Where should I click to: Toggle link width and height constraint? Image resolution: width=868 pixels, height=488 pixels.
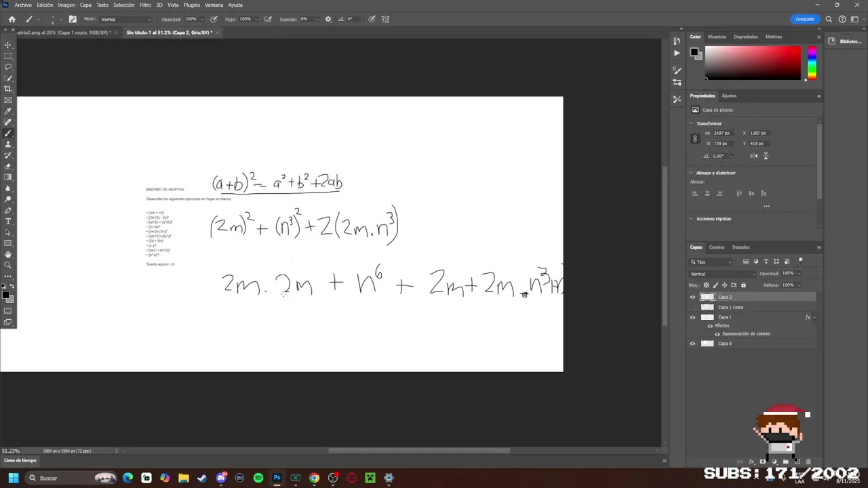tap(694, 138)
